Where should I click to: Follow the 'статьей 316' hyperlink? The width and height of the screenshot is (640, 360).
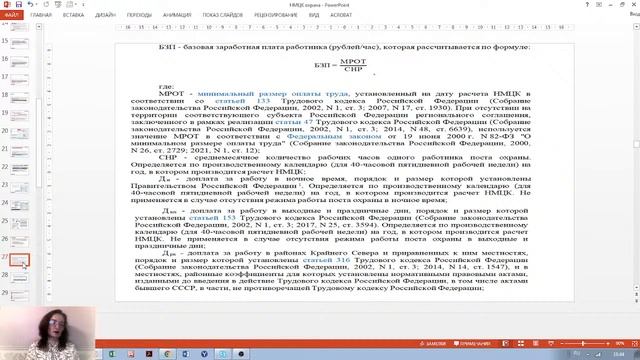(326, 260)
